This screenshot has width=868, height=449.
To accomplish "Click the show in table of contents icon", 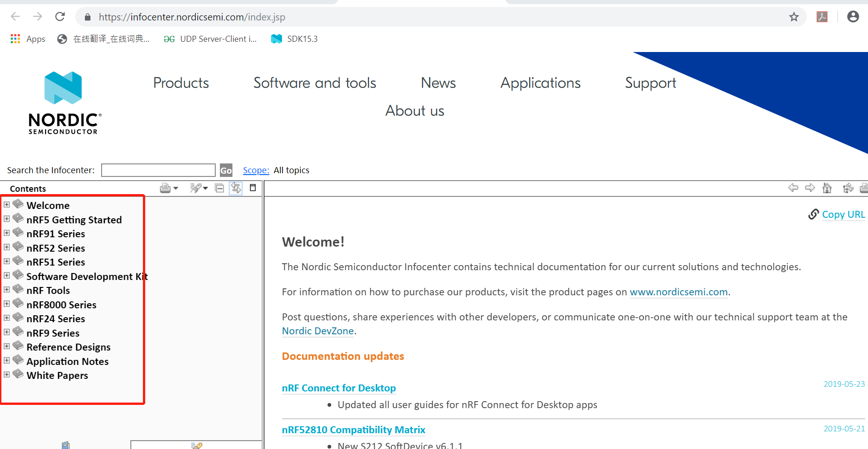I will [849, 188].
